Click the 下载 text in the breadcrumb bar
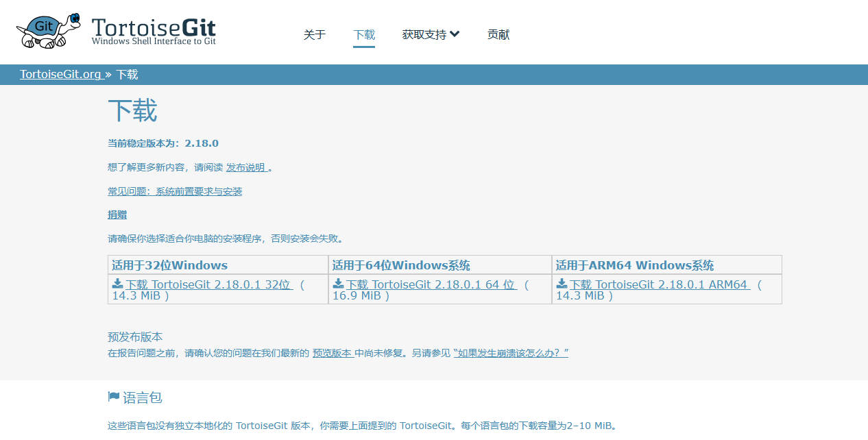 127,74
